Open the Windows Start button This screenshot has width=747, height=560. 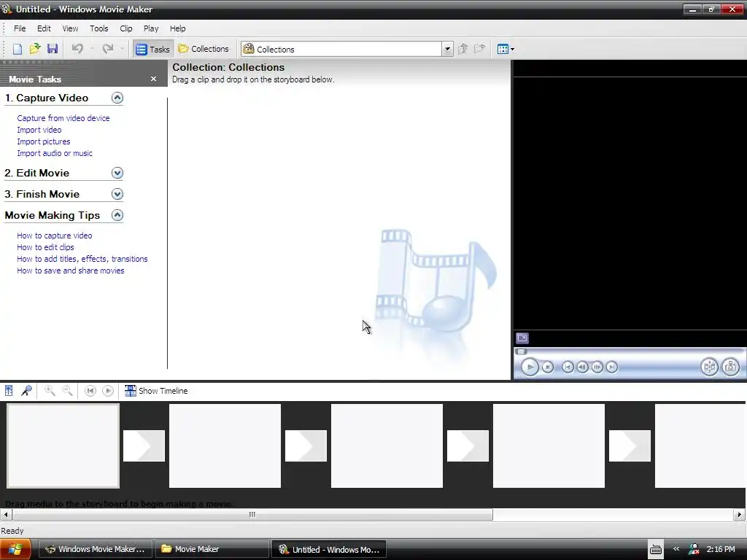tap(15, 550)
